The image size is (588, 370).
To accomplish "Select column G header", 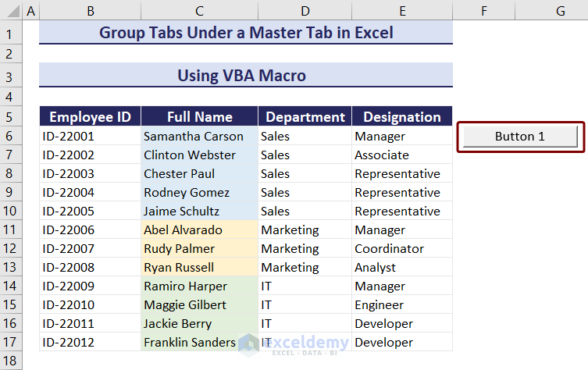I will pos(560,11).
